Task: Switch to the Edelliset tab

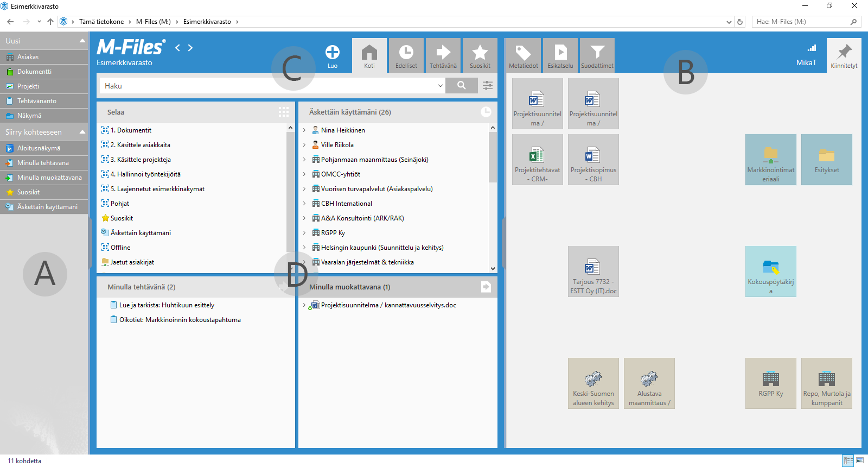Action: click(406, 55)
